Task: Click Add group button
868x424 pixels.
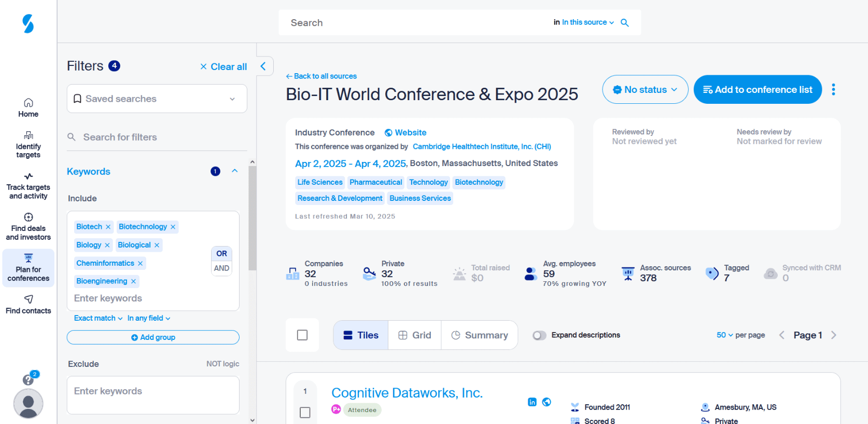Action: [x=153, y=337]
